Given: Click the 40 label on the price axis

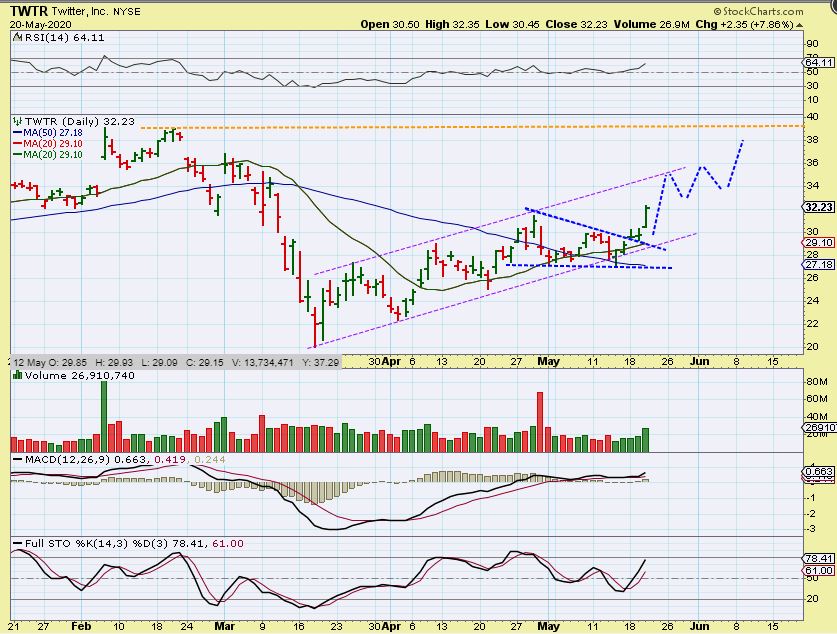Looking at the screenshot, I should pos(812,116).
